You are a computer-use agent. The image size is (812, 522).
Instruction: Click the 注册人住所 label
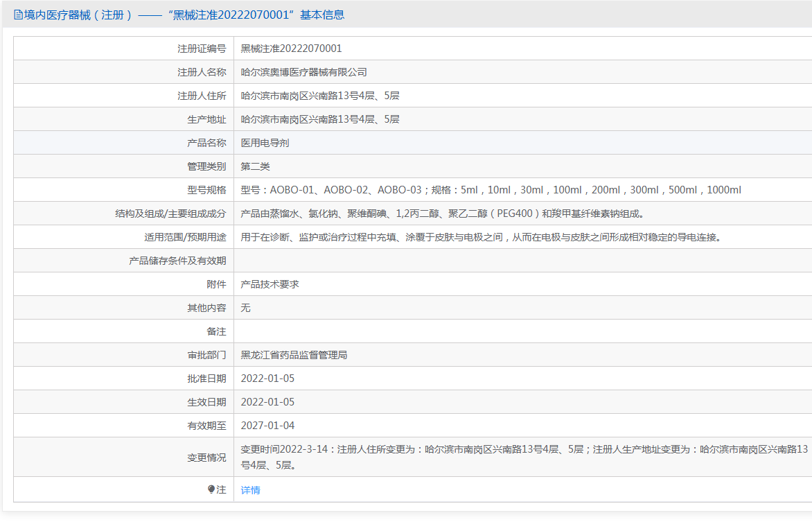tap(202, 96)
